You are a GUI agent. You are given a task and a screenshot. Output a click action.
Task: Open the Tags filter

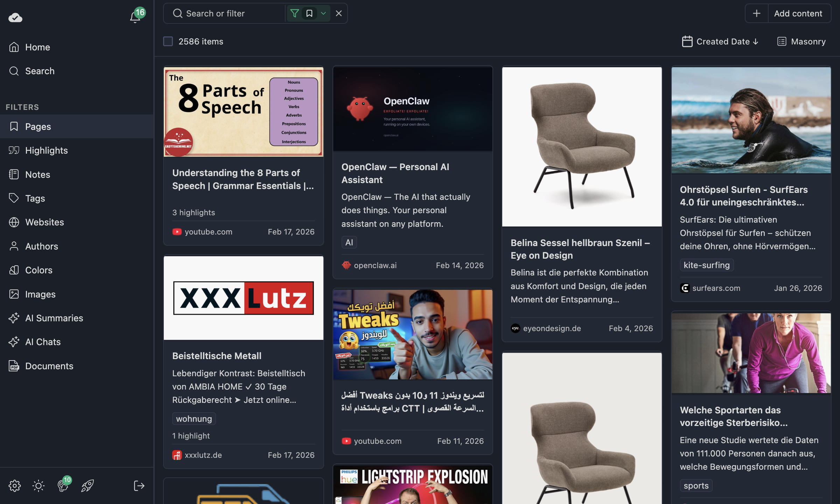point(35,198)
